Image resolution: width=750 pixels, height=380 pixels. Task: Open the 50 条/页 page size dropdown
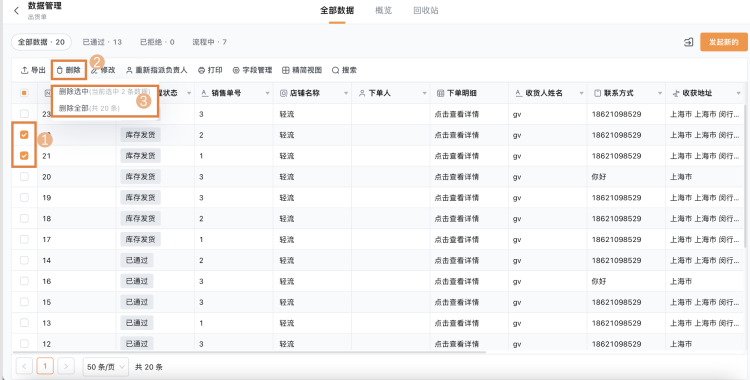106,367
